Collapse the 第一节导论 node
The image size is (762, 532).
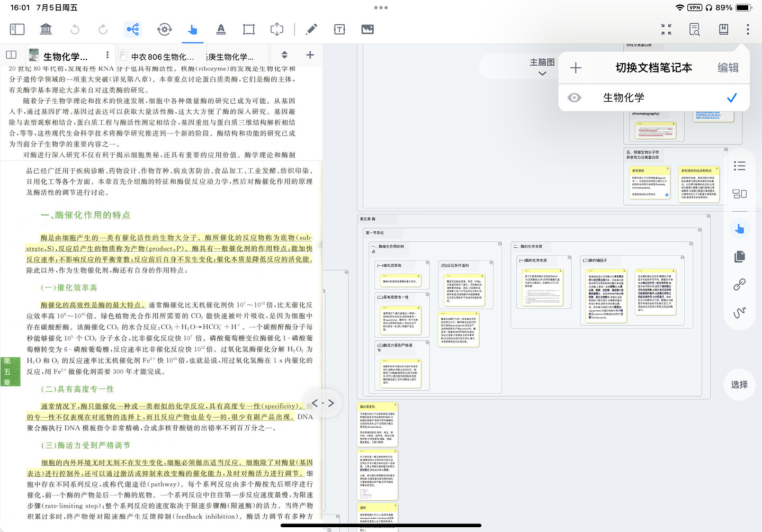click(x=700, y=230)
